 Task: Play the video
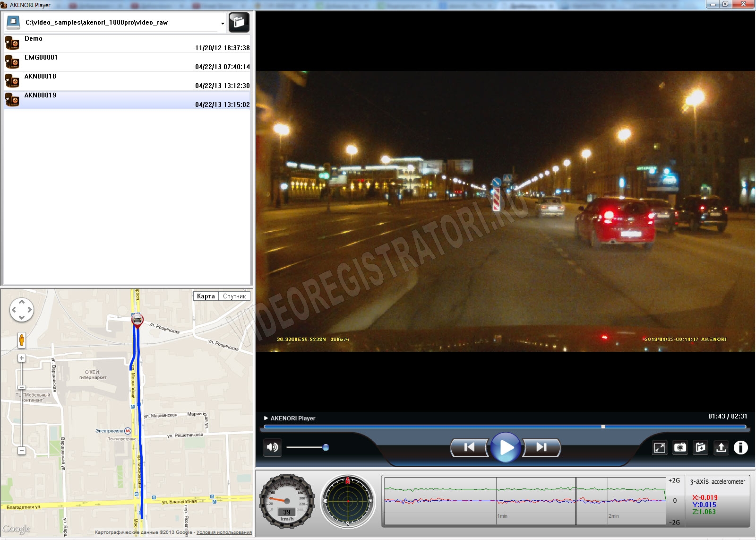[x=506, y=447]
